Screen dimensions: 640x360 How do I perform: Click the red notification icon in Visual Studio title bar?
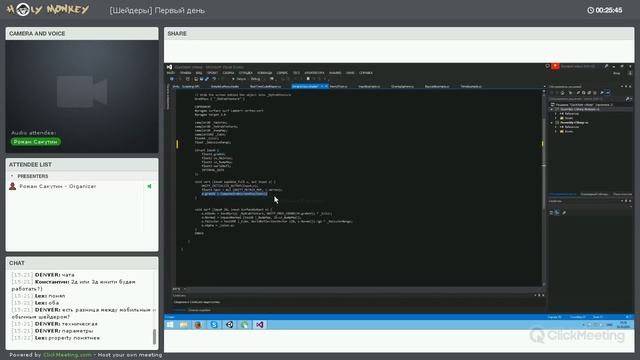coord(556,66)
